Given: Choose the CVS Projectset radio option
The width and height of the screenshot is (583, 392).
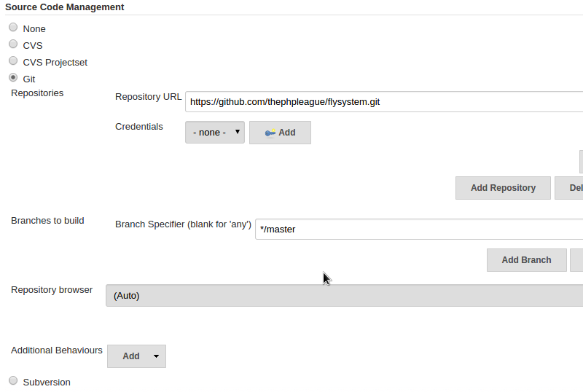Looking at the screenshot, I should (13, 60).
